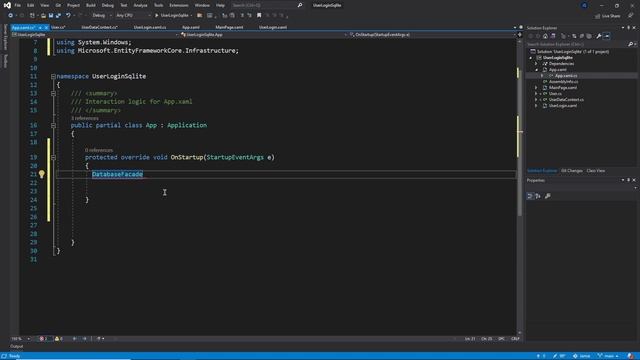Screen dimensions: 640x360
Task: Collapse the class App code block
Action: pos(53,125)
